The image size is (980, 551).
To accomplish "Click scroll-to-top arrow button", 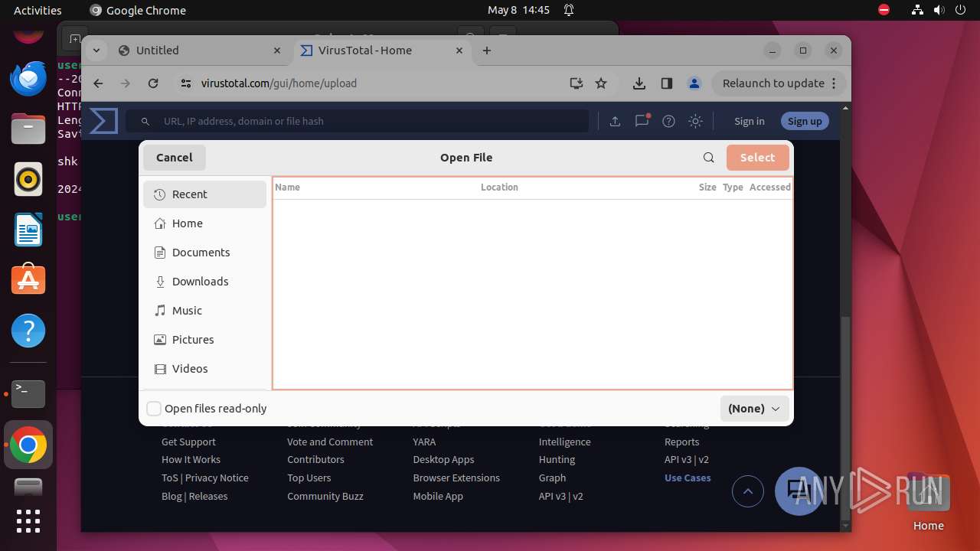I will pyautogui.click(x=748, y=491).
